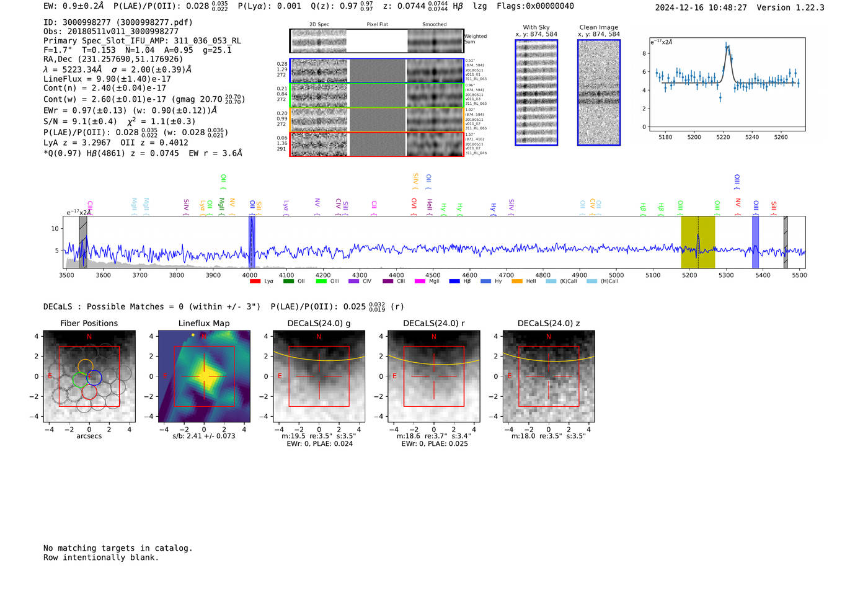The height and width of the screenshot is (591, 868).
Task: Click the orange HeII legend swatch
Action: pos(517,282)
